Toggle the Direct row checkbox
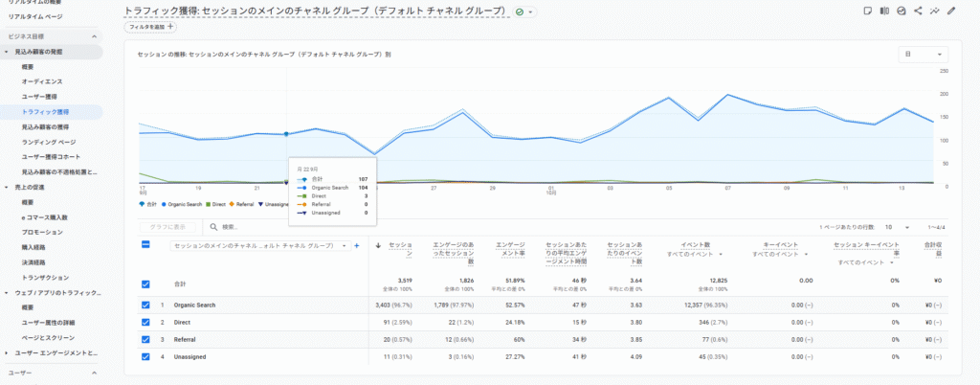Image resolution: width=980 pixels, height=385 pixels. pos(145,322)
